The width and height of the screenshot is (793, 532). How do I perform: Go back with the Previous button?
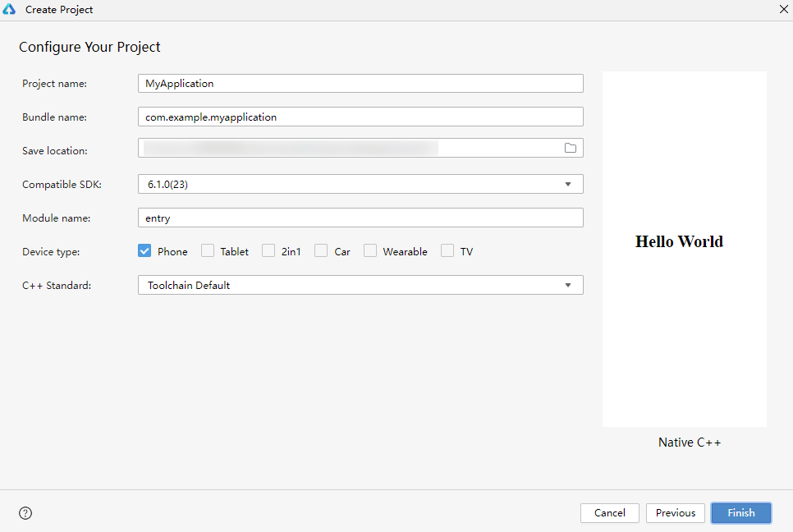676,512
